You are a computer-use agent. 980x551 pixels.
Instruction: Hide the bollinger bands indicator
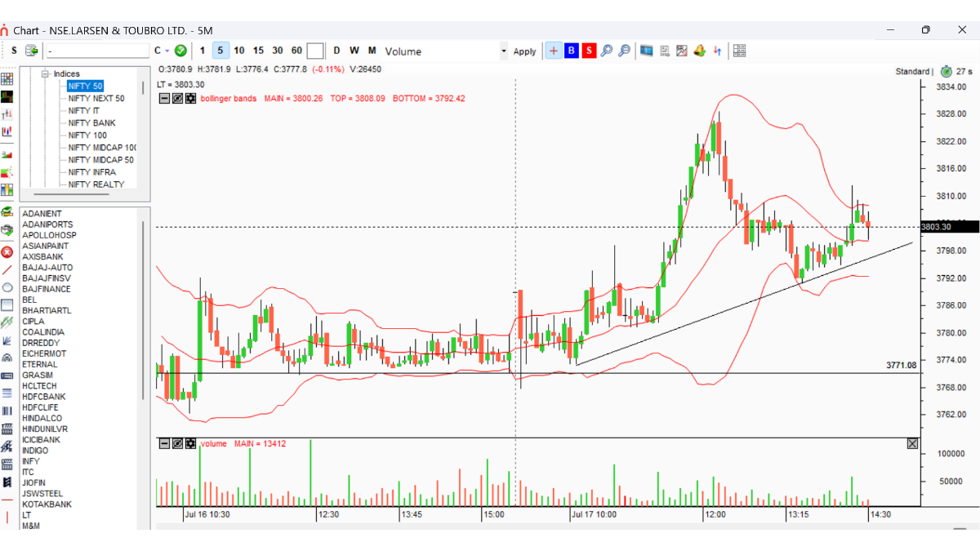[178, 99]
